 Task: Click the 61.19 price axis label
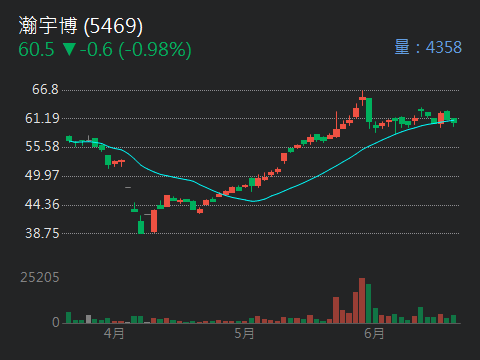click(42, 118)
